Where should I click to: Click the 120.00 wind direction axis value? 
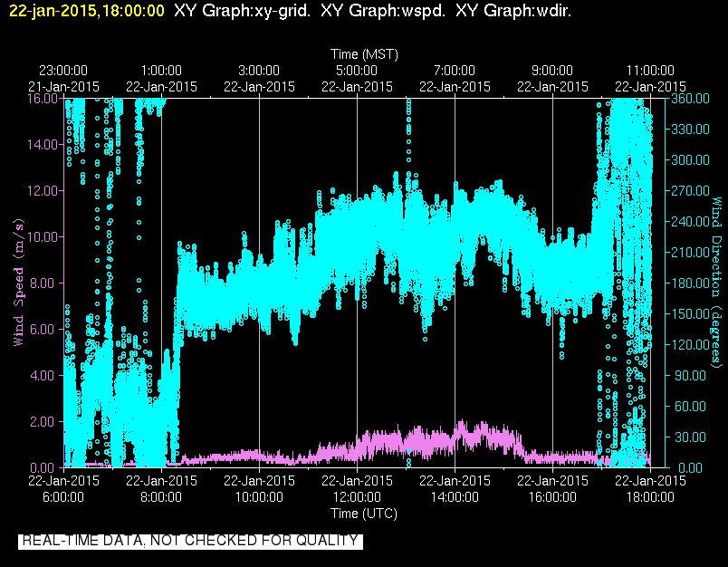click(690, 345)
